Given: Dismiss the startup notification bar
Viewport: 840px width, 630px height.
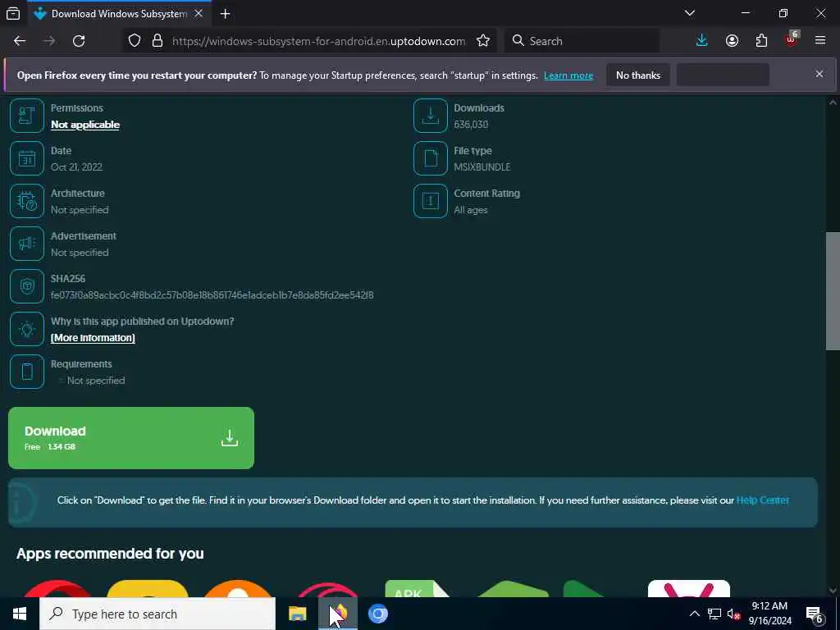Looking at the screenshot, I should (x=819, y=74).
